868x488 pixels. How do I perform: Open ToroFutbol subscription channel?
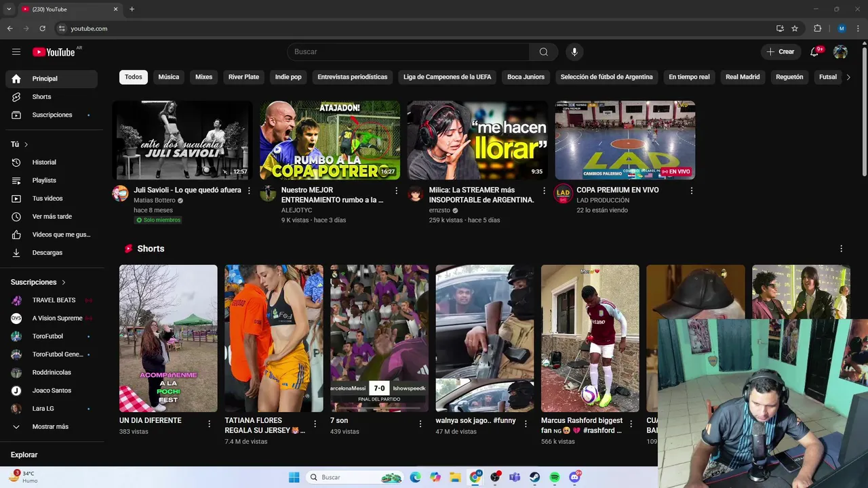tap(52, 336)
